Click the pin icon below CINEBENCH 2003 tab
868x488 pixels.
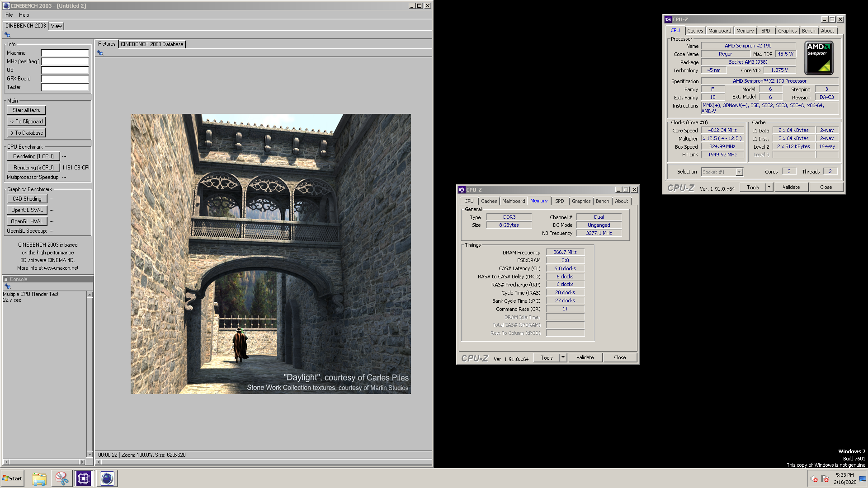coord(7,35)
